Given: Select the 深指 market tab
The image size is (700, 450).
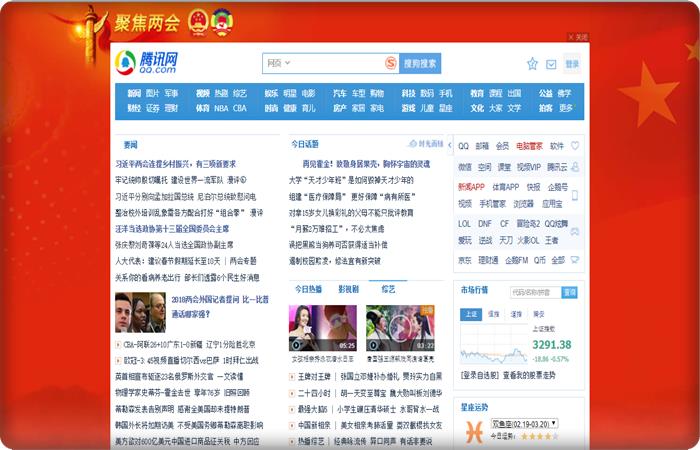Looking at the screenshot, I should click(x=493, y=314).
